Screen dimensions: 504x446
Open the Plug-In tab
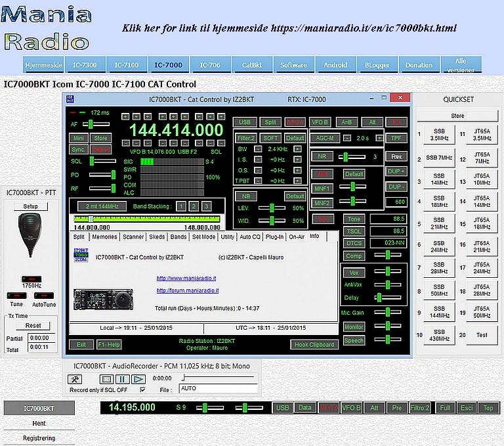coord(274,237)
